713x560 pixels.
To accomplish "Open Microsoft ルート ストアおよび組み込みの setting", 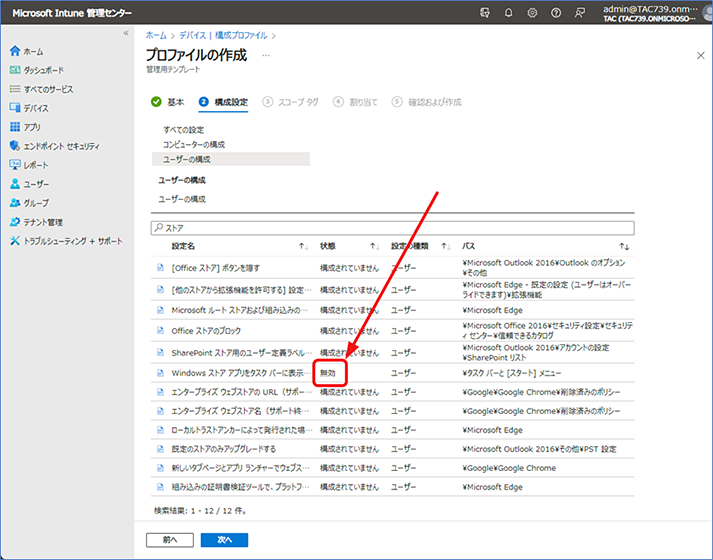I will click(x=240, y=310).
